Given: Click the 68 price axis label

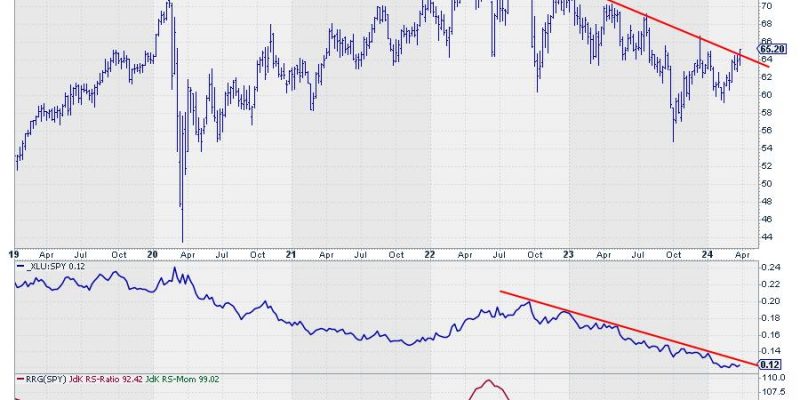Looking at the screenshot, I should click(x=766, y=24).
